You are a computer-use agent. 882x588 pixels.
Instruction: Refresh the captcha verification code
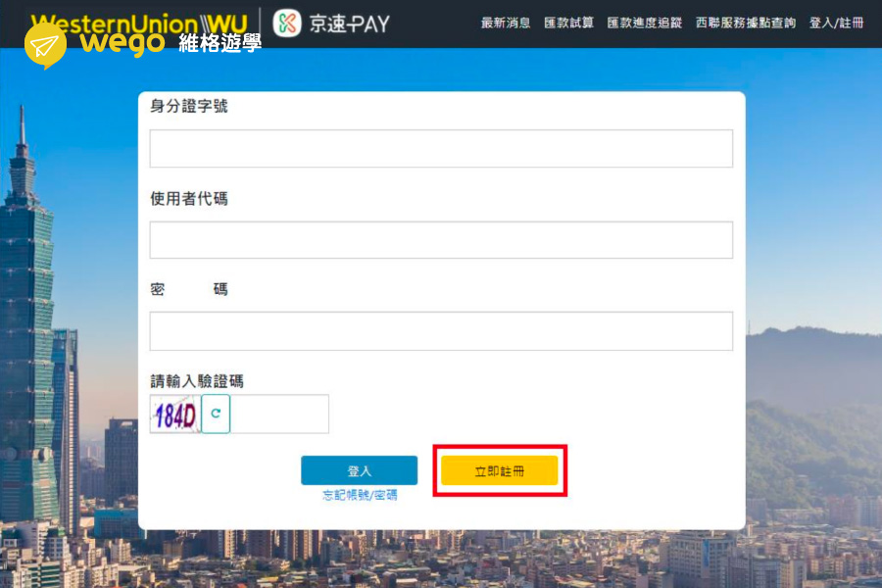(x=216, y=415)
